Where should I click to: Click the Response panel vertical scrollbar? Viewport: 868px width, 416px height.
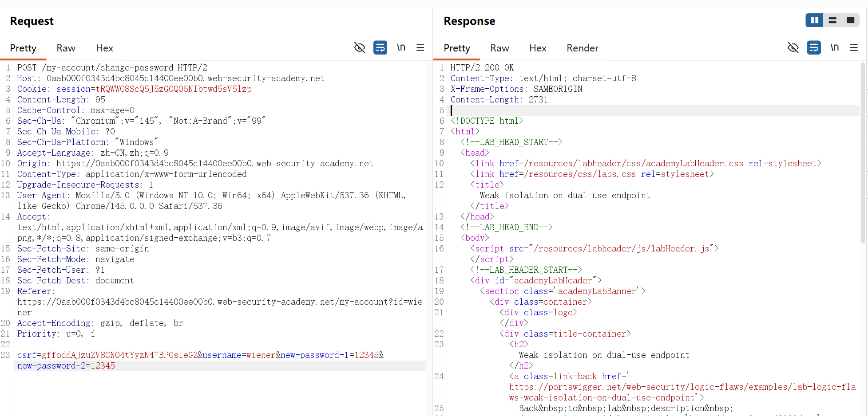[x=863, y=153]
